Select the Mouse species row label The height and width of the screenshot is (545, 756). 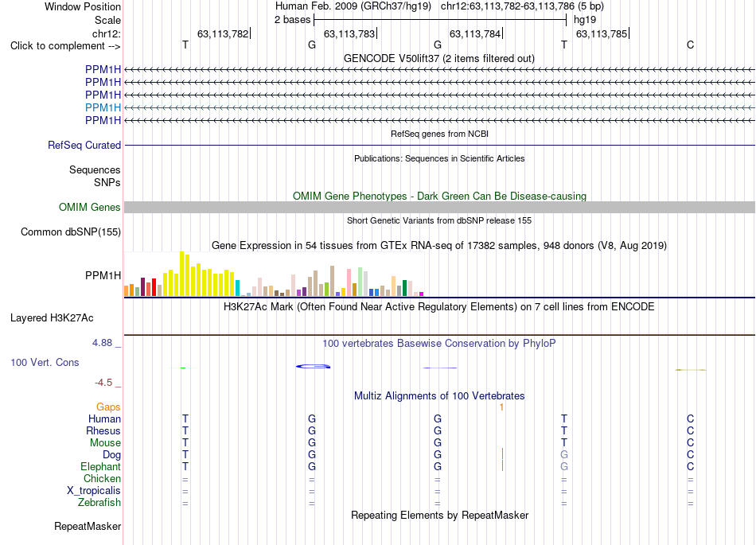105,443
